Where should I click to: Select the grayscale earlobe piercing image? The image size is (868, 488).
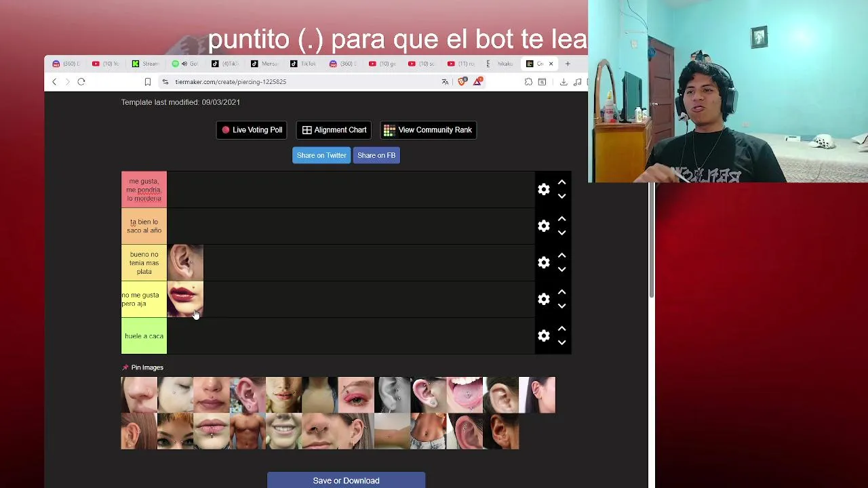[392, 395]
